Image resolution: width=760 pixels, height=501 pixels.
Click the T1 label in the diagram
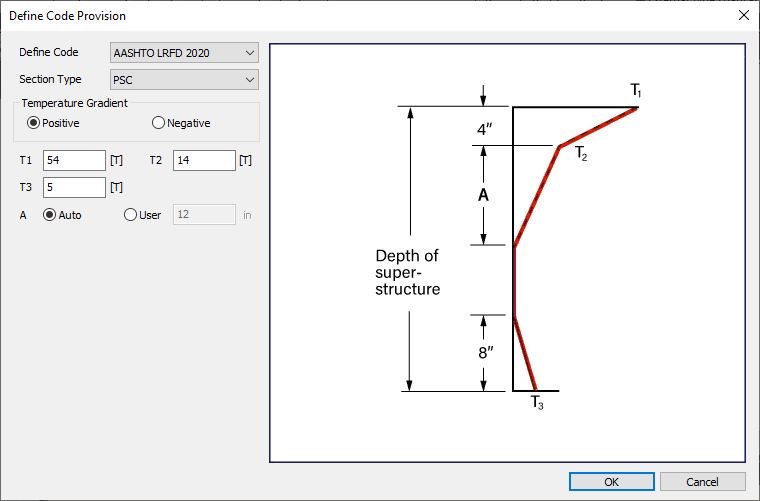click(x=636, y=91)
